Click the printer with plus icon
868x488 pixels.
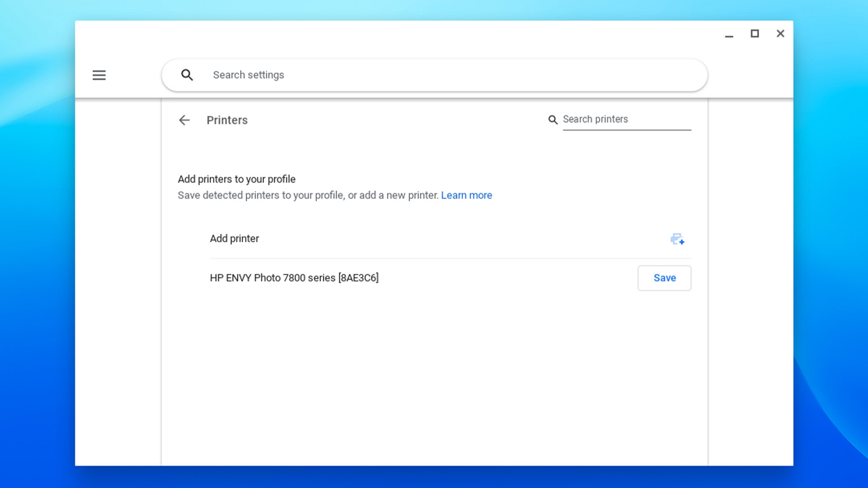click(677, 238)
